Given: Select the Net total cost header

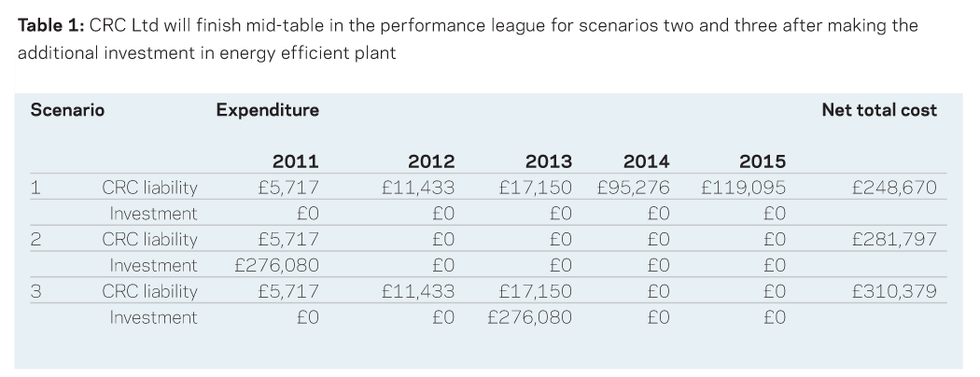Looking at the screenshot, I should pyautogui.click(x=879, y=110).
